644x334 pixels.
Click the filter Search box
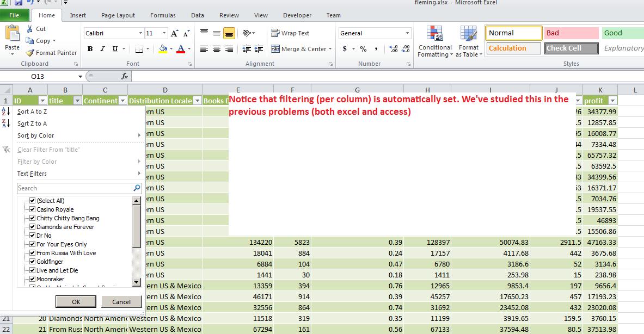pos(79,188)
